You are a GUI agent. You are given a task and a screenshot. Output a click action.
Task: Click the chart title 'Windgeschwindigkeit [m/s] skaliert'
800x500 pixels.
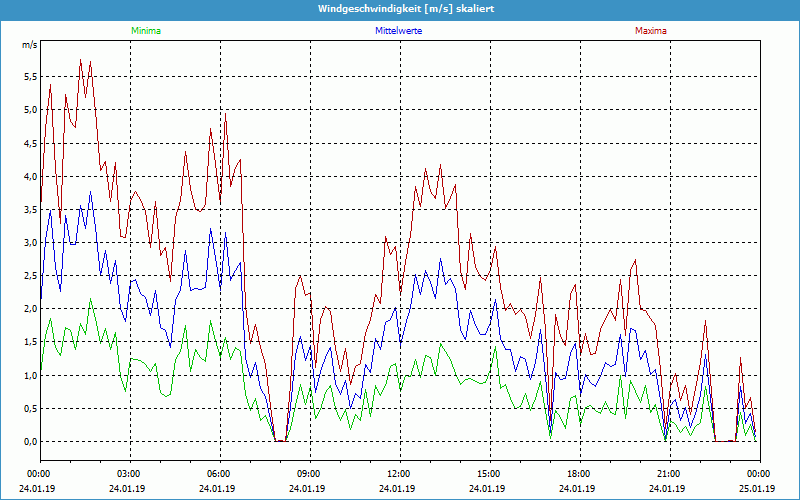pos(406,9)
